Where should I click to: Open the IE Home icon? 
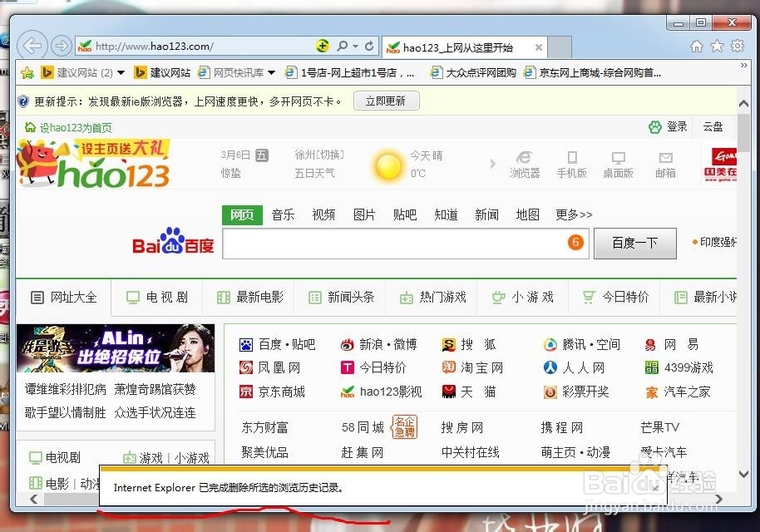click(696, 47)
